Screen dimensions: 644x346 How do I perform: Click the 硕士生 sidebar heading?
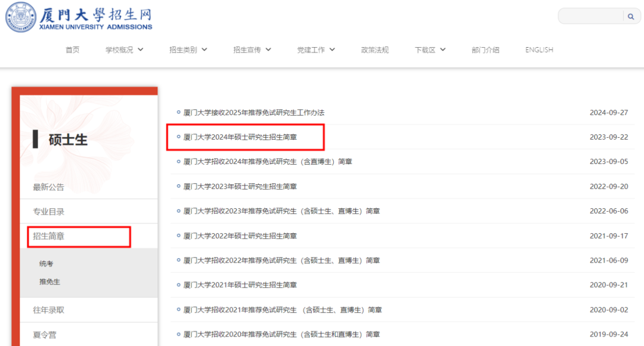click(68, 140)
